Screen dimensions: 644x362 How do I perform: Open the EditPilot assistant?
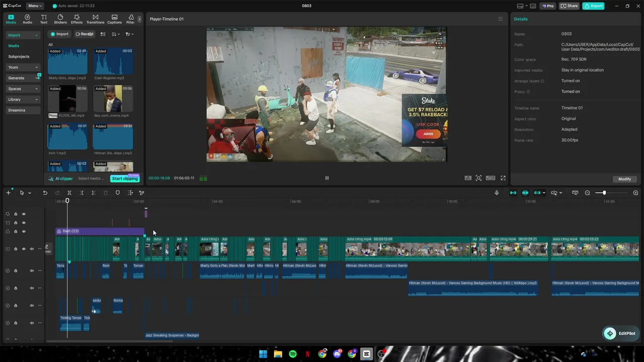[x=620, y=333]
